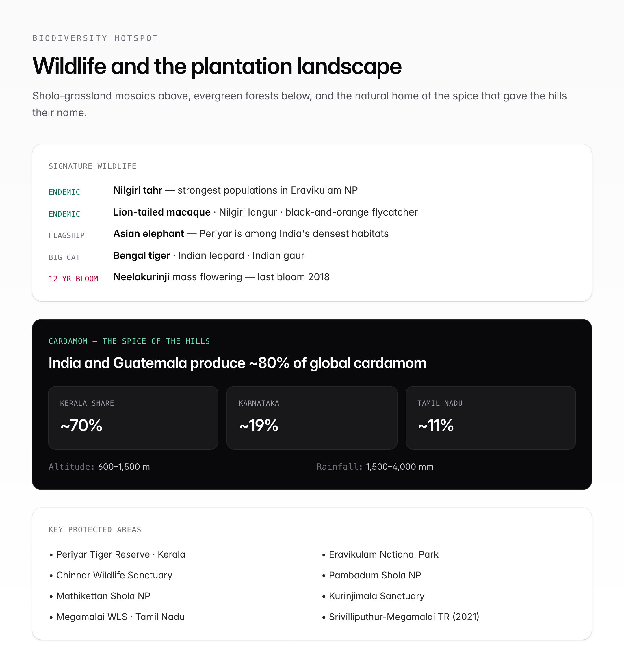Select the Neelakurinji mass flowering row
The height and width of the screenshot is (672, 624).
point(221,277)
